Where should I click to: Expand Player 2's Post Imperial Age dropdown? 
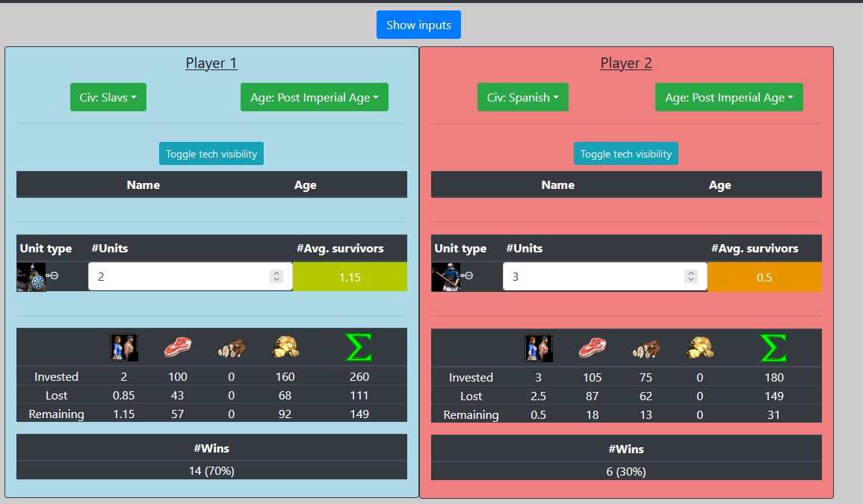pos(729,97)
